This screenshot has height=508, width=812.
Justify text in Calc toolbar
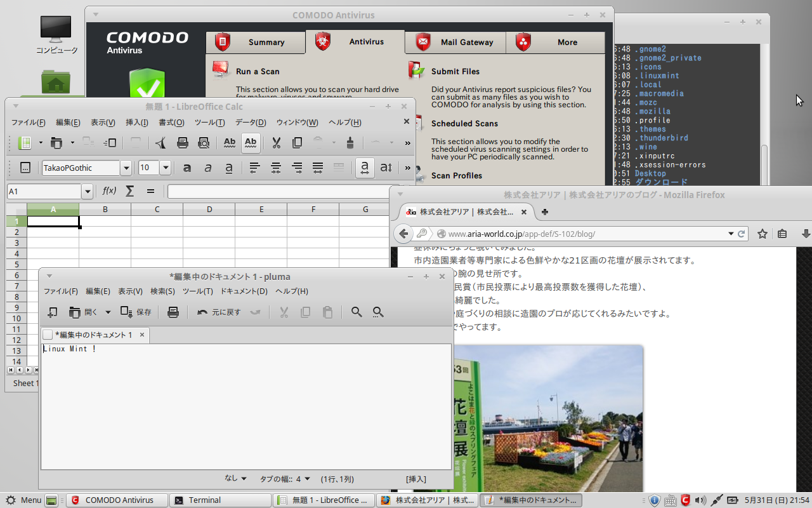[x=318, y=168]
